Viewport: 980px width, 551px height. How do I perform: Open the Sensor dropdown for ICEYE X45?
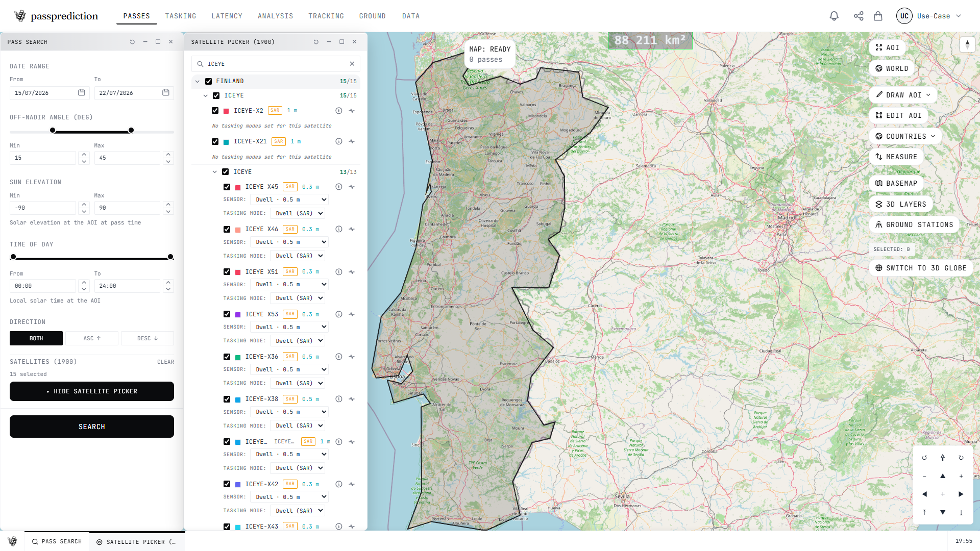[x=289, y=199]
